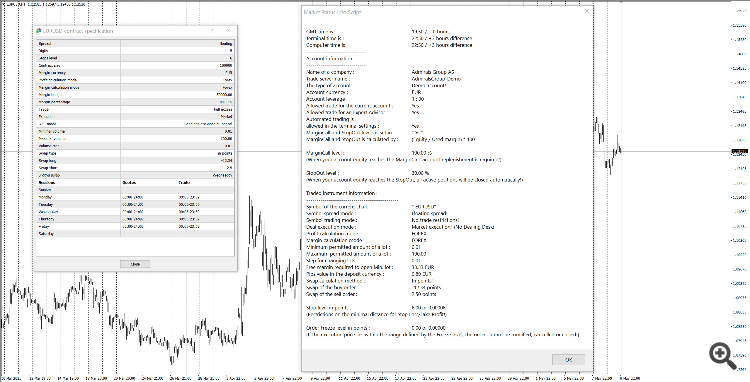Select the Margin percentage row
750x382 pixels.
point(135,102)
